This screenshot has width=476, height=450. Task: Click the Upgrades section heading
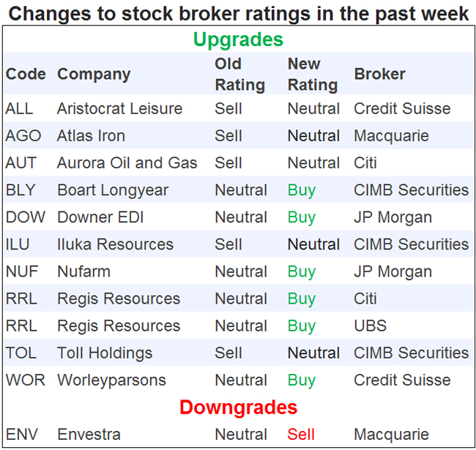click(x=239, y=40)
